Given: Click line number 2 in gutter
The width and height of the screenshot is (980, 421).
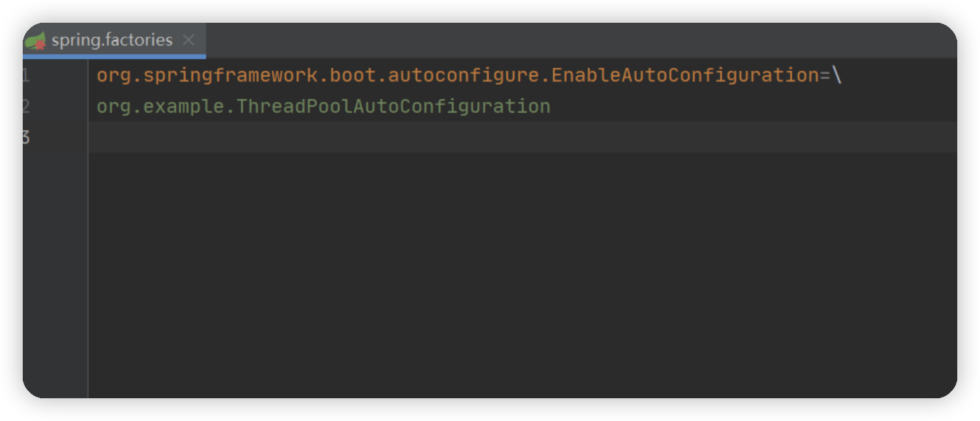Looking at the screenshot, I should (26, 106).
